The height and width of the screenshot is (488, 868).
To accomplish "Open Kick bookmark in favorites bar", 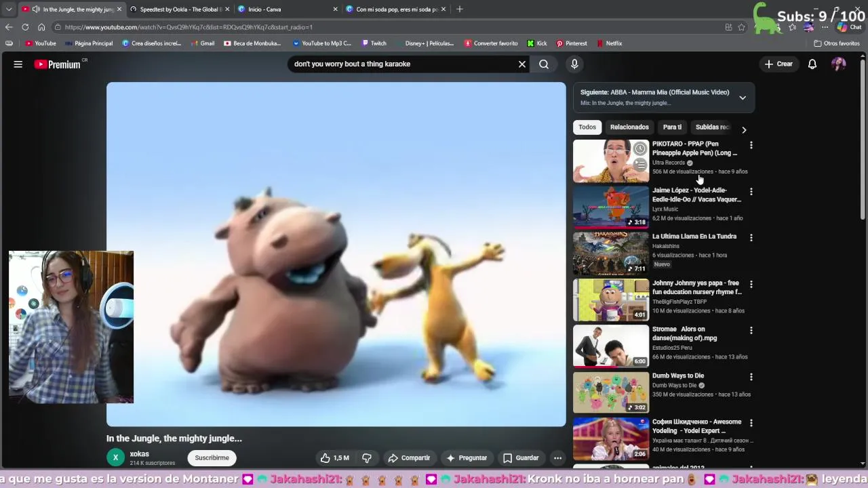I will tap(536, 43).
